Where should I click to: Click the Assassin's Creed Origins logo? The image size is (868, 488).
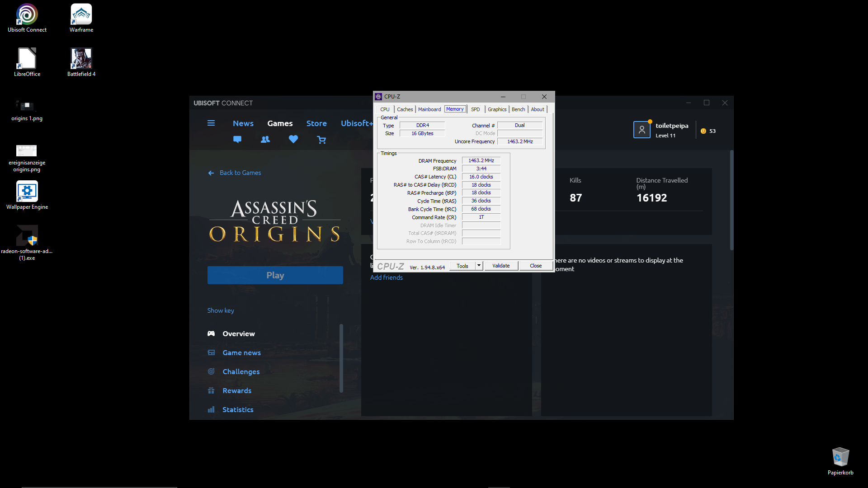(x=275, y=221)
